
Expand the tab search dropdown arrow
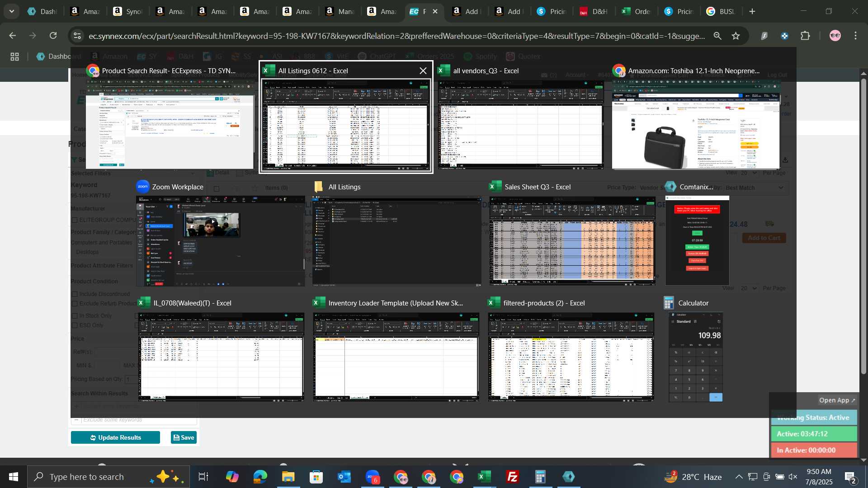point(11,11)
